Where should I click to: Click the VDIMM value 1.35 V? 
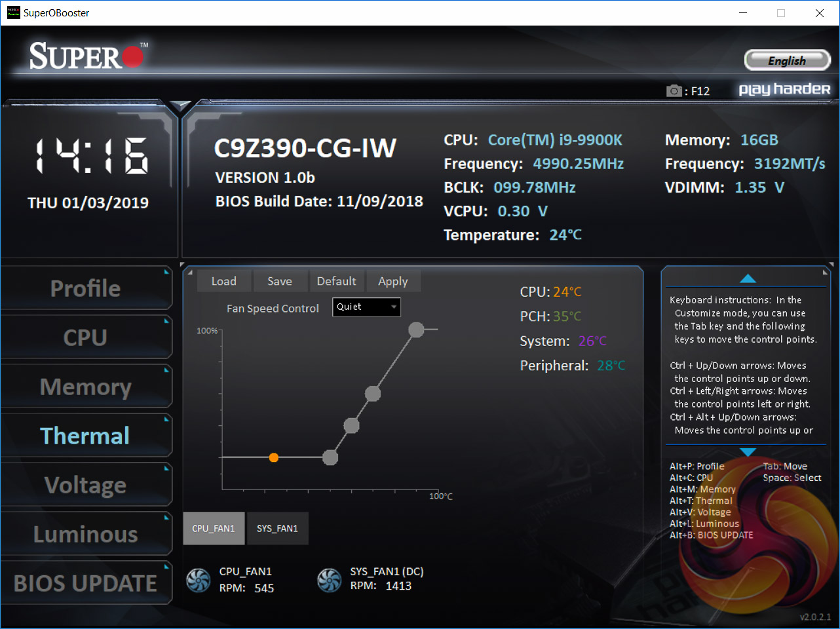759,187
